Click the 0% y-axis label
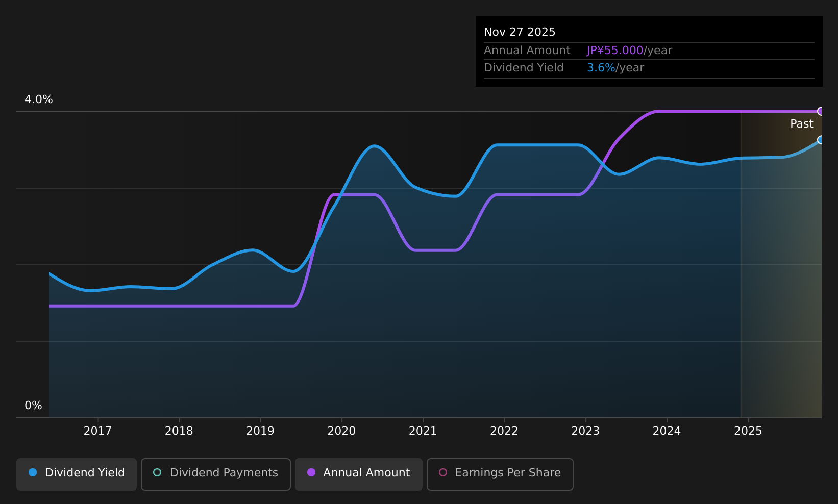The width and height of the screenshot is (838, 504). [x=34, y=406]
